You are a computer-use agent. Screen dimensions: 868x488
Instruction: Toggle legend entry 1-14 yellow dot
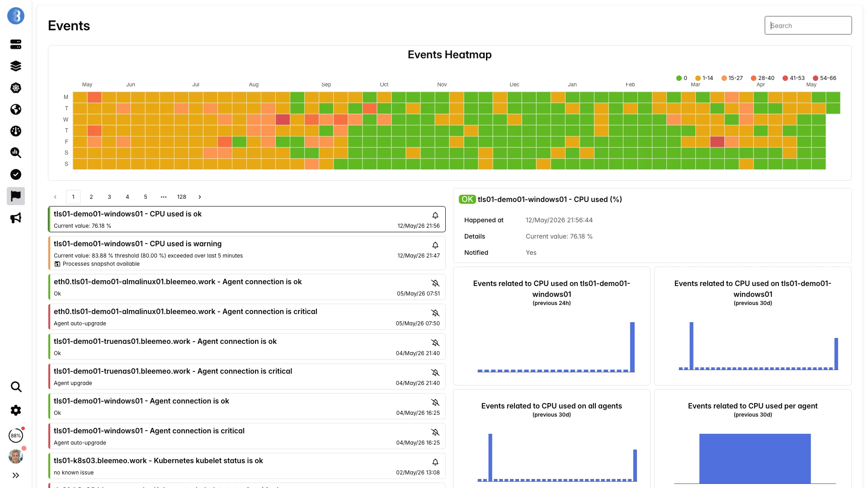pyautogui.click(x=698, y=78)
